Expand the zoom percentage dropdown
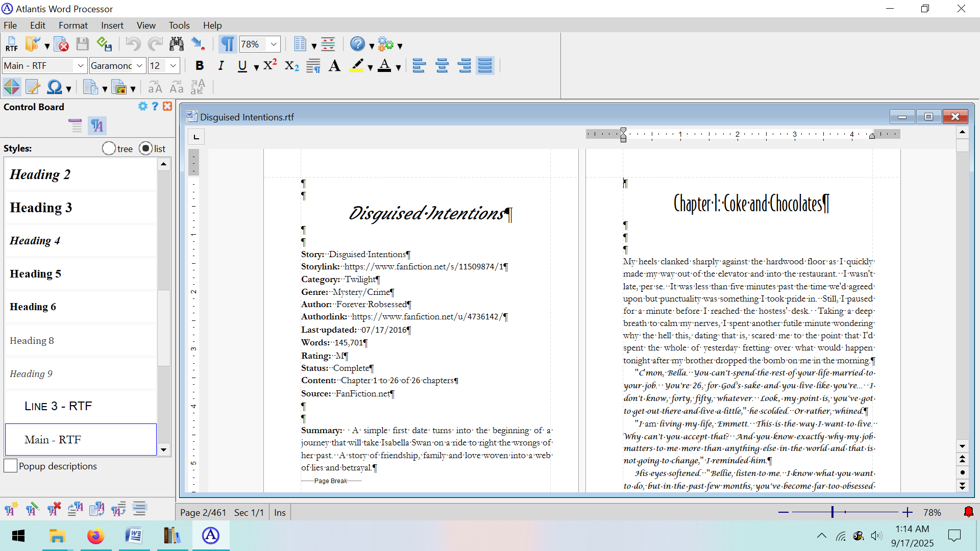The height and width of the screenshot is (551, 980). click(274, 44)
